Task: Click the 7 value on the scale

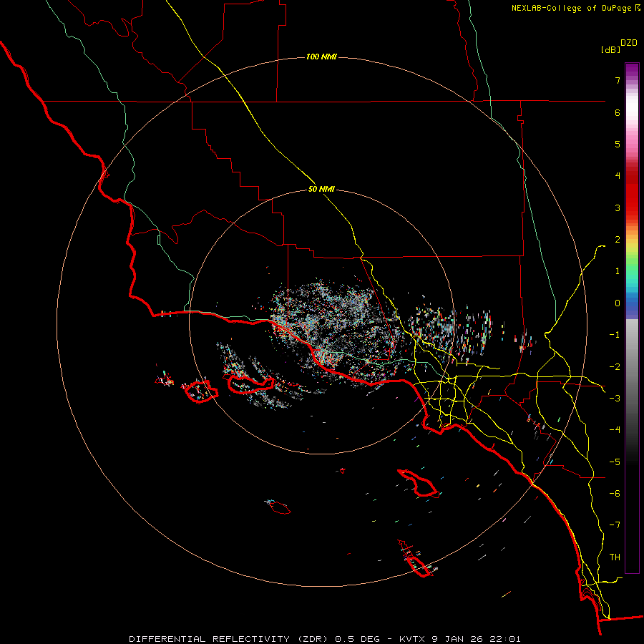Action: (618, 80)
